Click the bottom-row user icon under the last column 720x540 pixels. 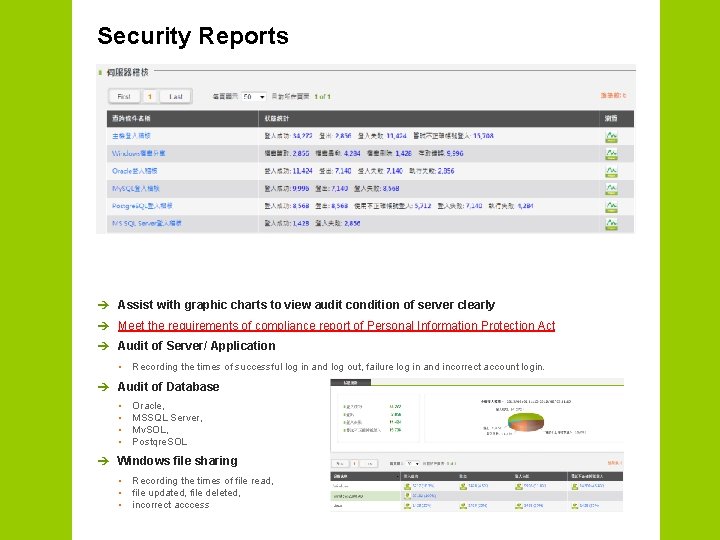pos(574,506)
